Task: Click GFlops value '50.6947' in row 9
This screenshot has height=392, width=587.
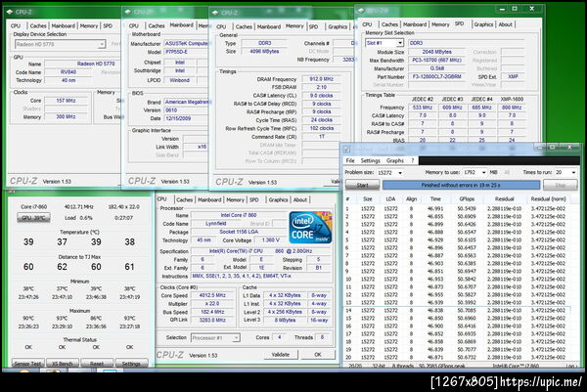Action: tap(467, 271)
